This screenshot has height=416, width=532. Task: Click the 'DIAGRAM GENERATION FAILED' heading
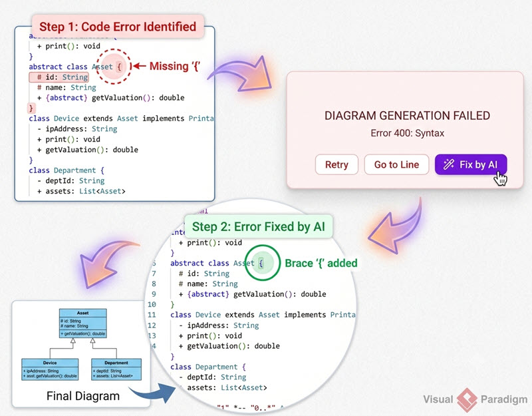407,116
